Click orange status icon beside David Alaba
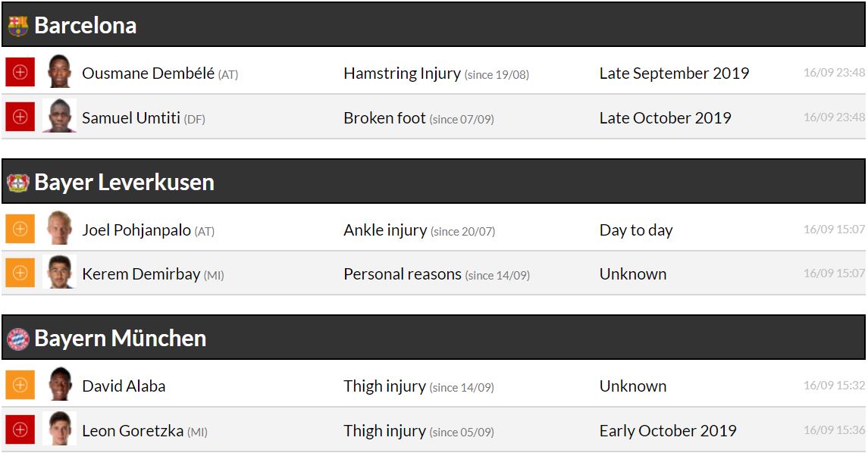The image size is (868, 453). click(x=20, y=385)
